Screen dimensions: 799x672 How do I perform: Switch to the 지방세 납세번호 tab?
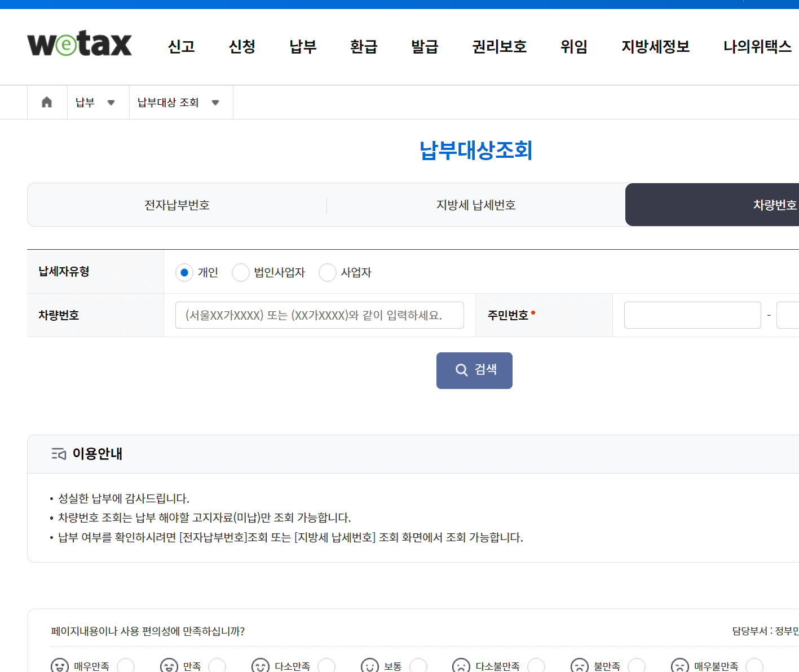[x=475, y=205]
